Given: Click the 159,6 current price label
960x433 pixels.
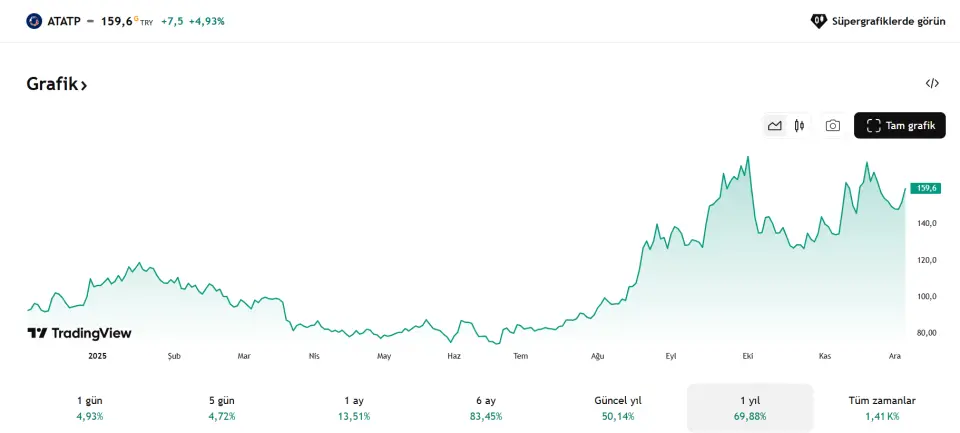Looking at the screenshot, I should tap(926, 188).
